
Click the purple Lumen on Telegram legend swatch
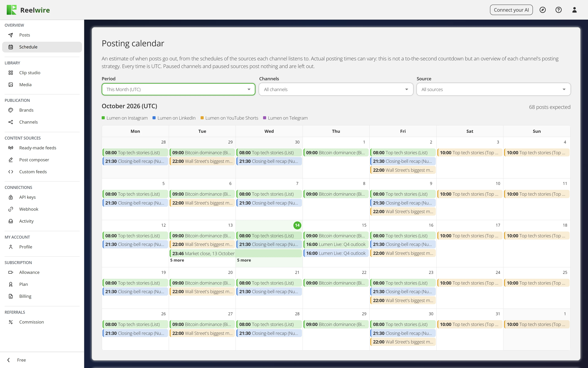point(265,118)
